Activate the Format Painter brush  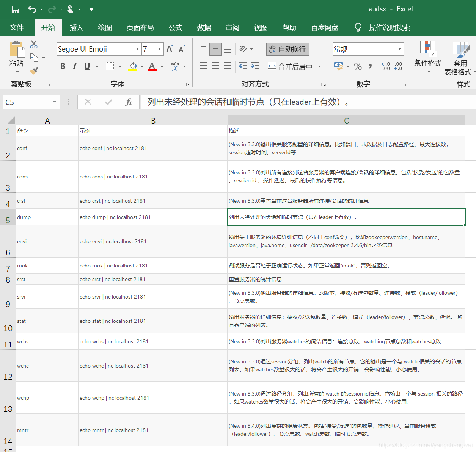[x=34, y=70]
